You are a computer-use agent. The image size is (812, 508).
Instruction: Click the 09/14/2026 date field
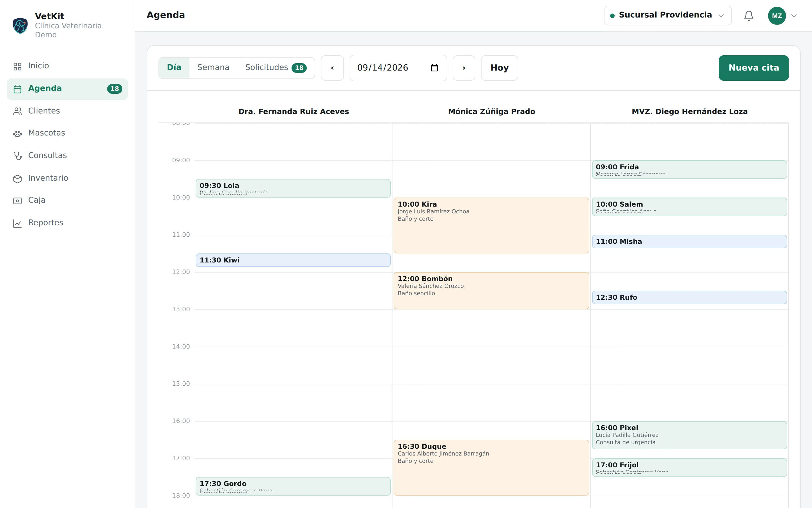tap(398, 68)
